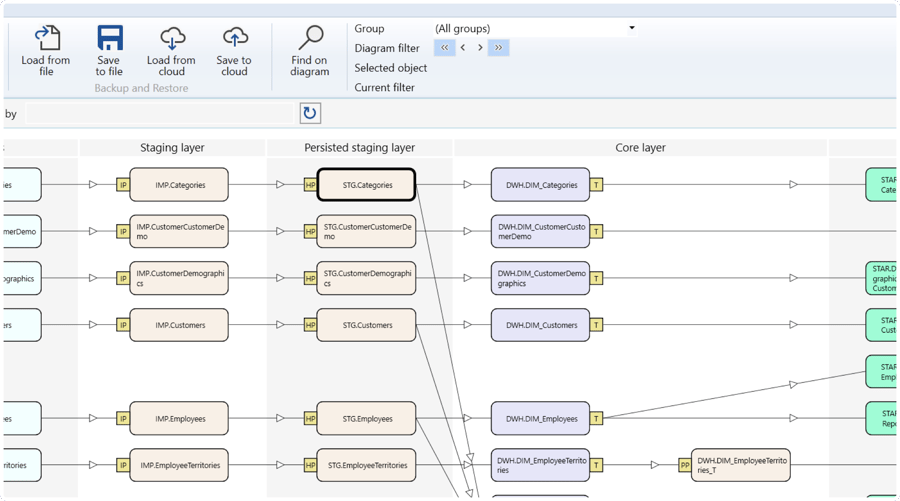900x501 pixels.
Task: Click IP badge on IMP.Categories
Action: (123, 185)
